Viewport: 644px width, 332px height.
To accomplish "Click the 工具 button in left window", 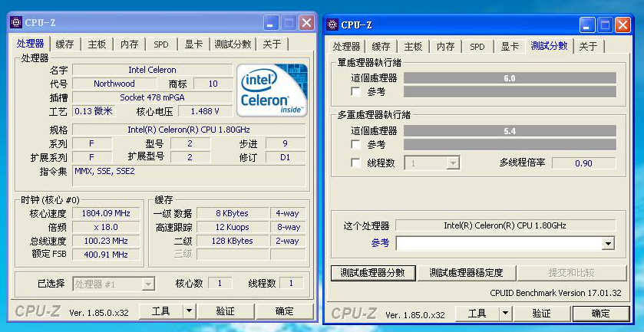I will coord(161,311).
